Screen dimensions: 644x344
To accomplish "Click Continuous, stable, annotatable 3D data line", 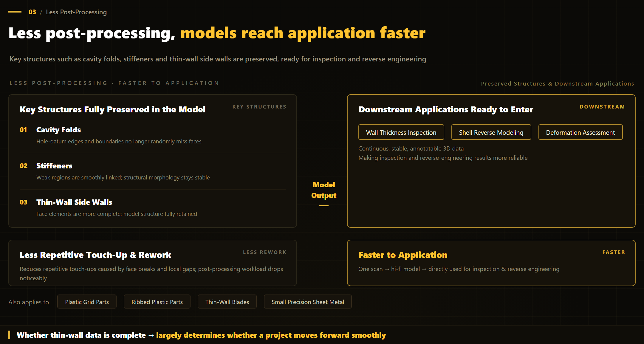I will point(411,148).
